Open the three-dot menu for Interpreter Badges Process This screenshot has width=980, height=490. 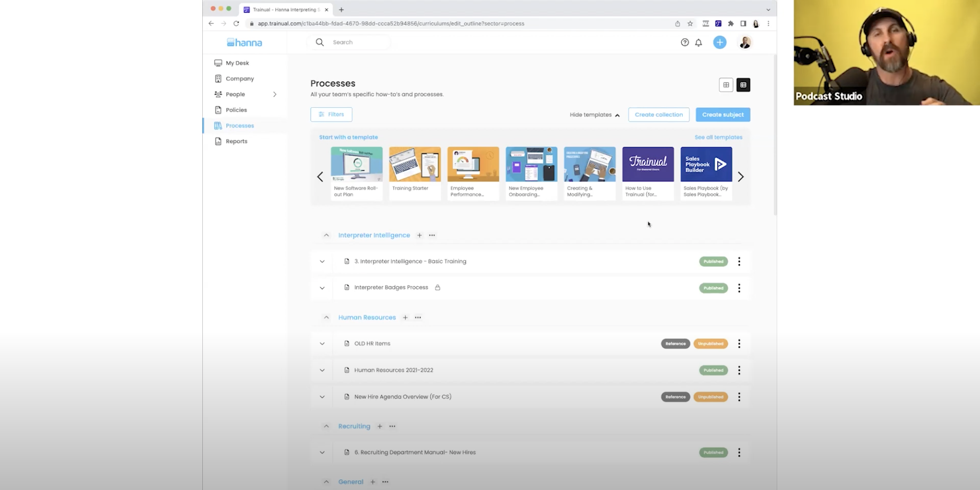click(x=739, y=288)
